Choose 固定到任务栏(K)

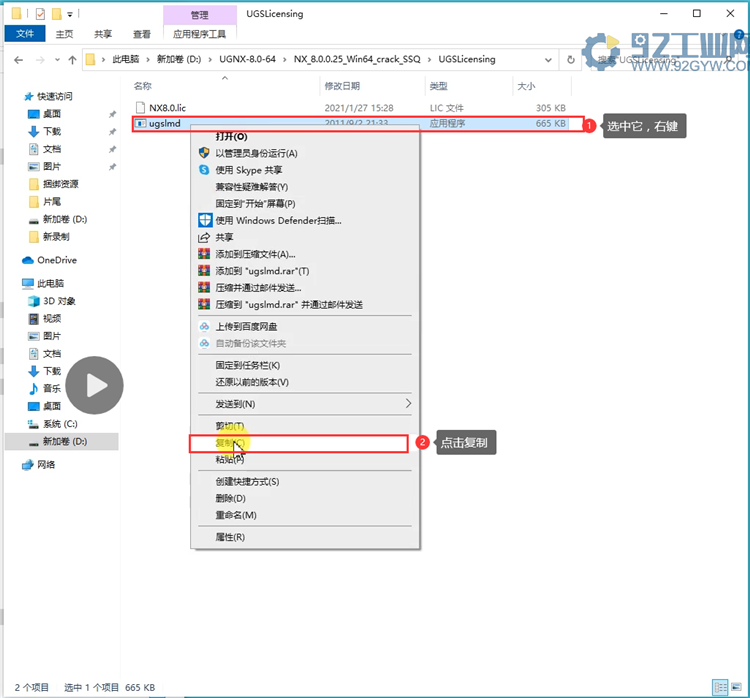point(305,365)
